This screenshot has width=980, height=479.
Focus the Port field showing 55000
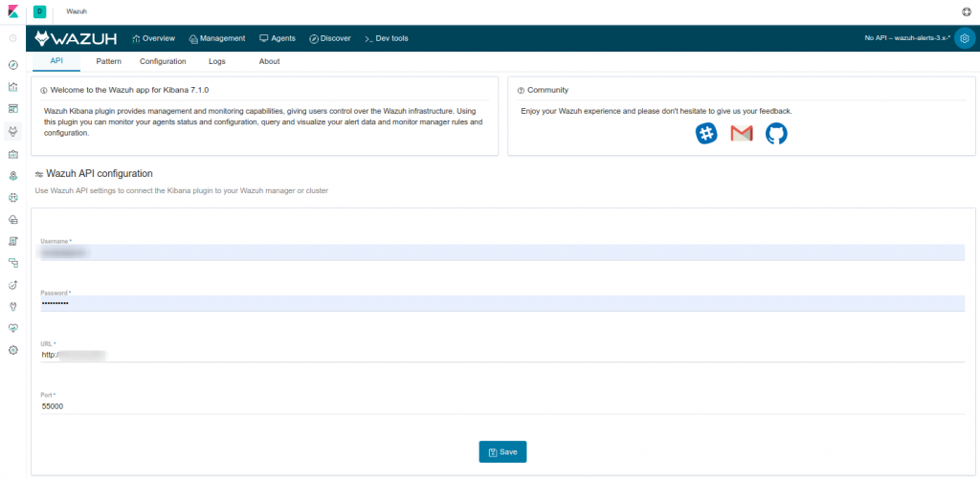click(x=502, y=406)
